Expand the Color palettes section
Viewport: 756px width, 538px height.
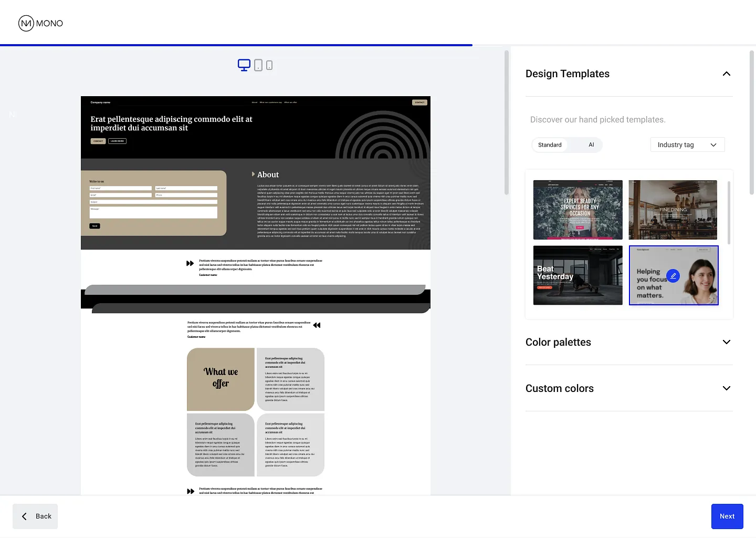pyautogui.click(x=727, y=342)
